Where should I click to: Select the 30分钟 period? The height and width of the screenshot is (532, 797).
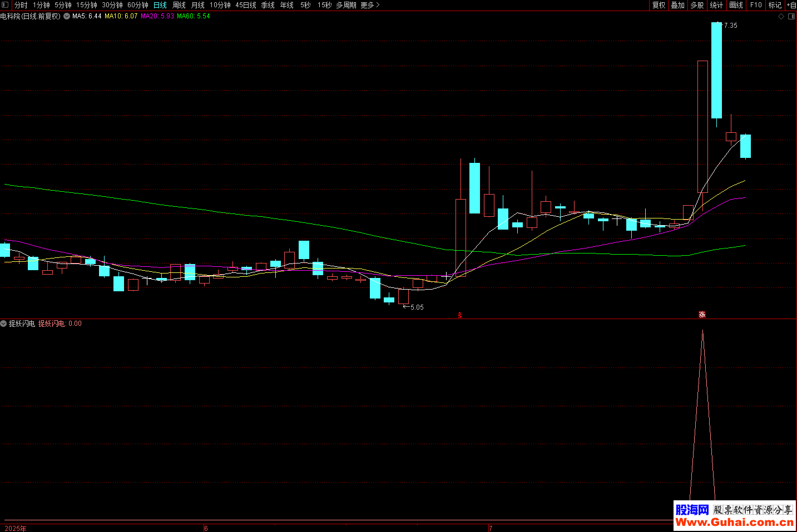click(x=112, y=5)
